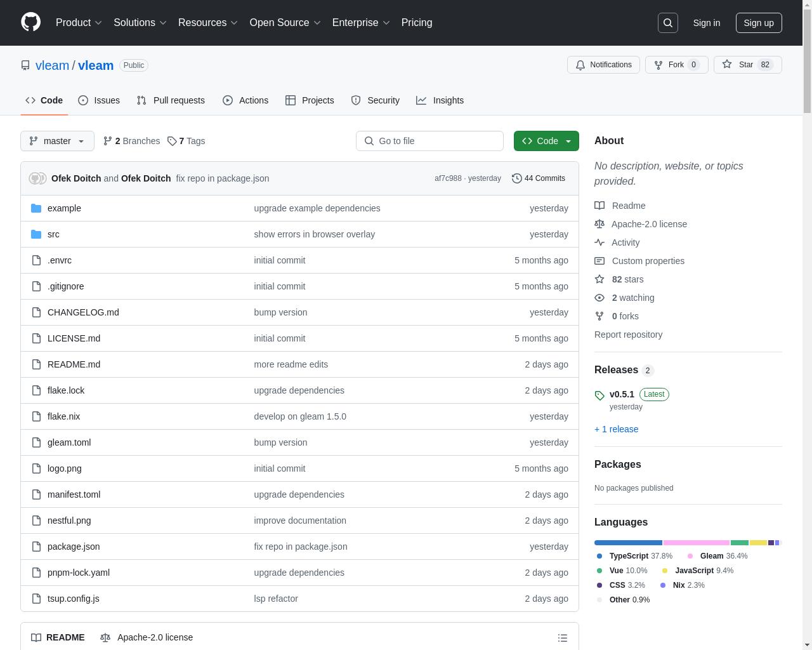Click the eye icon beside 2 watching
This screenshot has height=650, width=812.
(599, 298)
